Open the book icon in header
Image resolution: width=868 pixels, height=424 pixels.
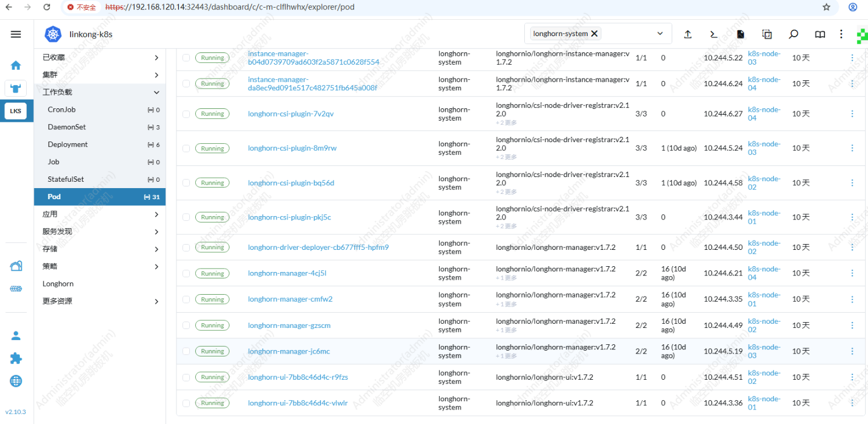point(820,34)
